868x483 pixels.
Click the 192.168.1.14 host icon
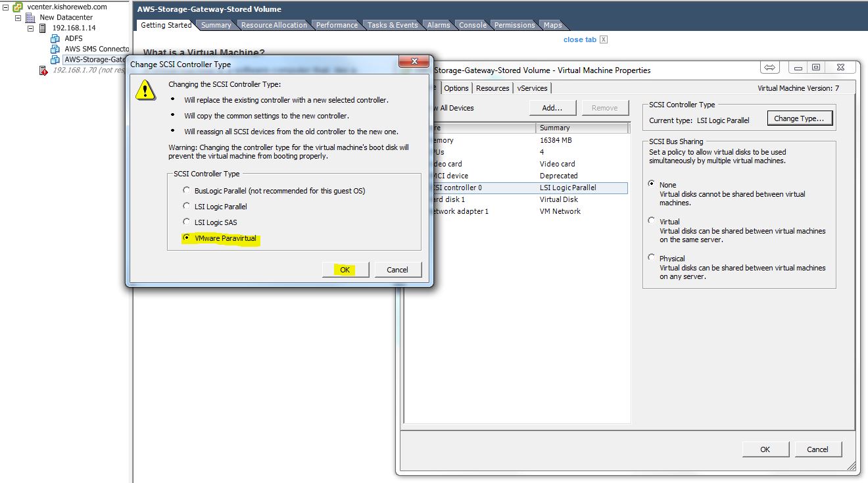pos(43,28)
